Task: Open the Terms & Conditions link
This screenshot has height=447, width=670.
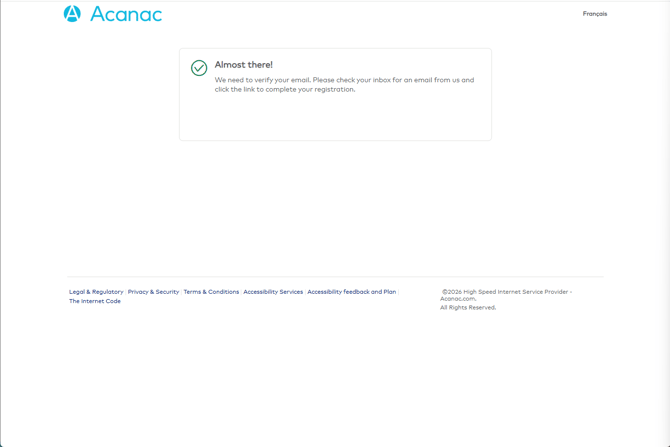Action: (211, 292)
